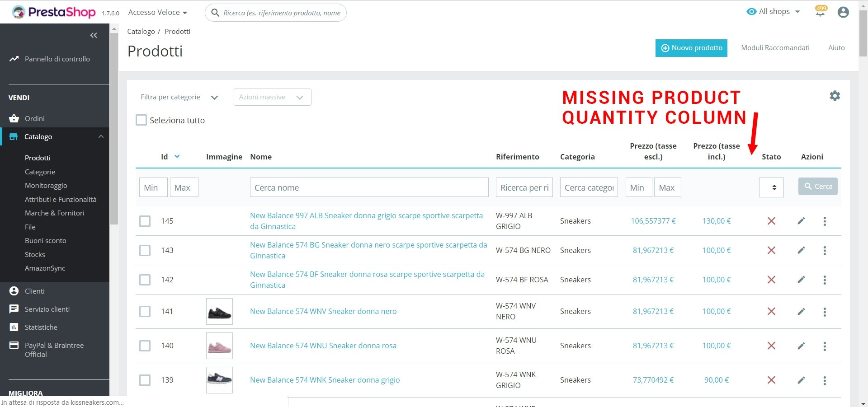The image size is (868, 407).
Task: Click the Statistiche chart icon
Action: (14, 327)
